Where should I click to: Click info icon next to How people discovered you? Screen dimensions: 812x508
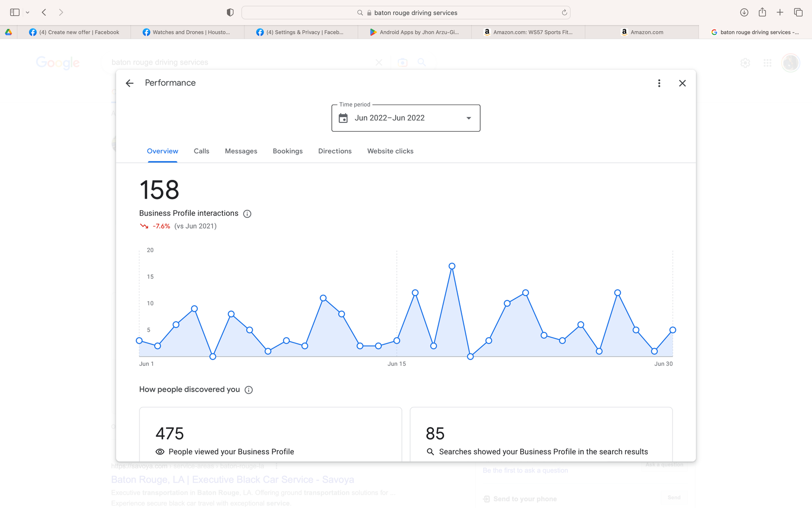(249, 390)
